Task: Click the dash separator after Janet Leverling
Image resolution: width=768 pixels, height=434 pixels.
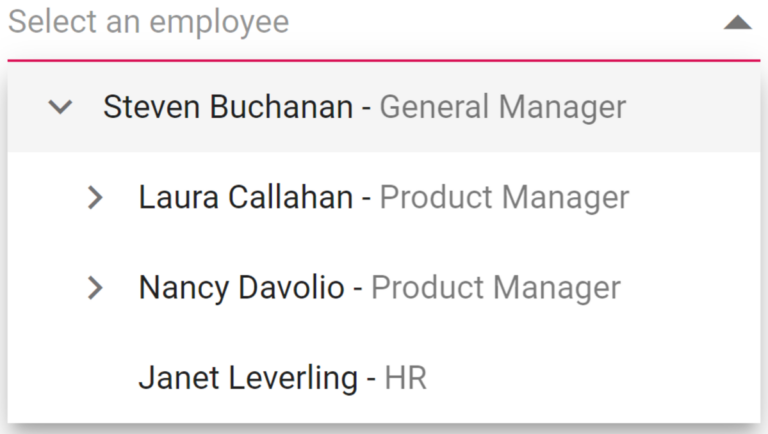Action: (x=371, y=380)
